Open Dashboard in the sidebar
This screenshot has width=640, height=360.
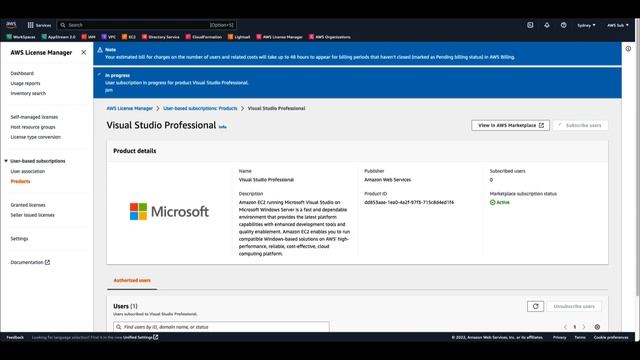(x=22, y=73)
